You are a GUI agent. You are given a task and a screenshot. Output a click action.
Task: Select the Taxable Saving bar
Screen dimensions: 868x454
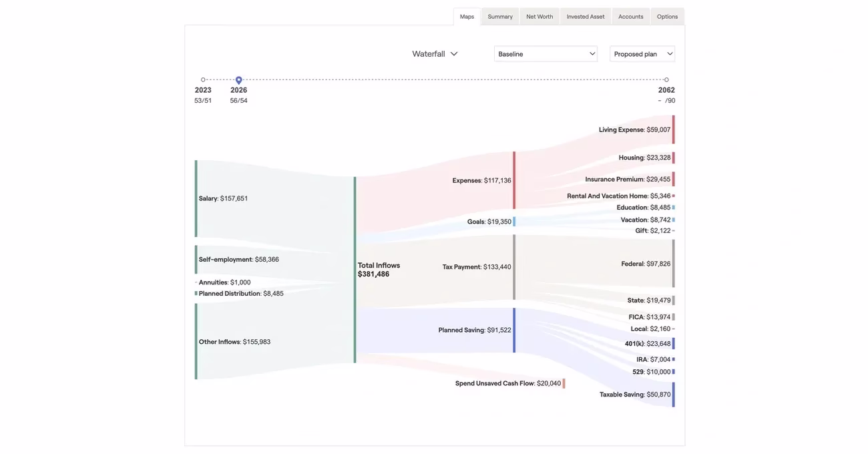[x=674, y=394]
